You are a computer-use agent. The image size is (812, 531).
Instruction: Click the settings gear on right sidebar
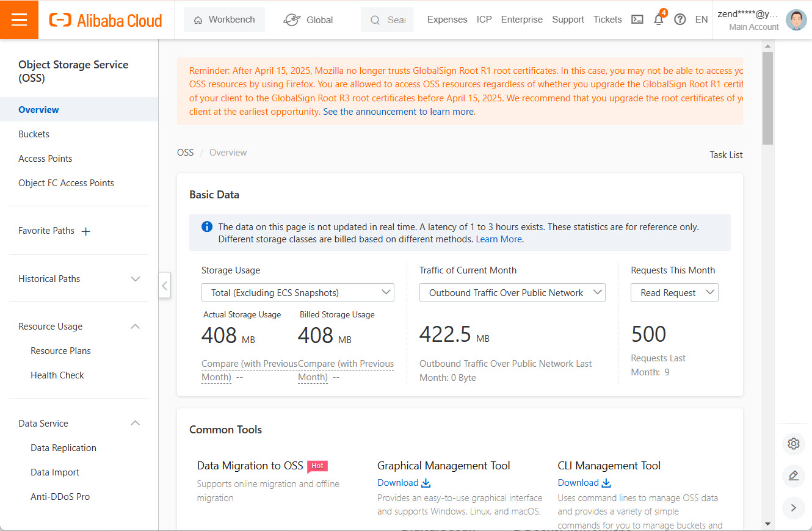point(793,444)
